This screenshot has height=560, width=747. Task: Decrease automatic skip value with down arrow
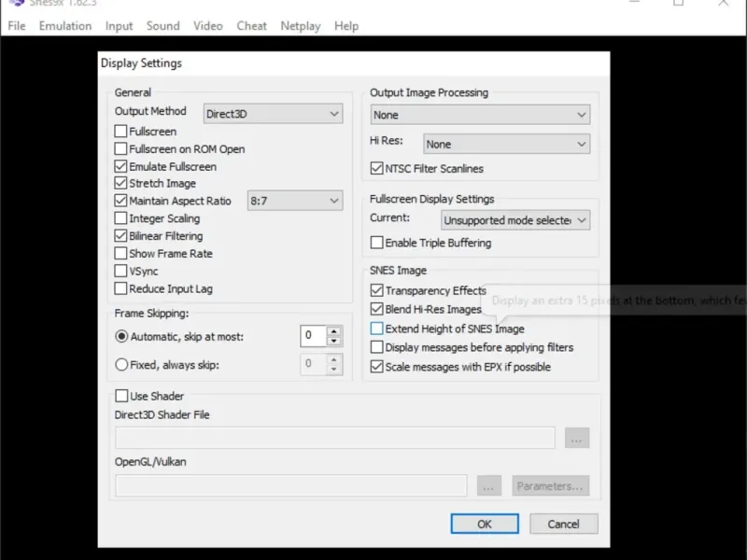(334, 341)
